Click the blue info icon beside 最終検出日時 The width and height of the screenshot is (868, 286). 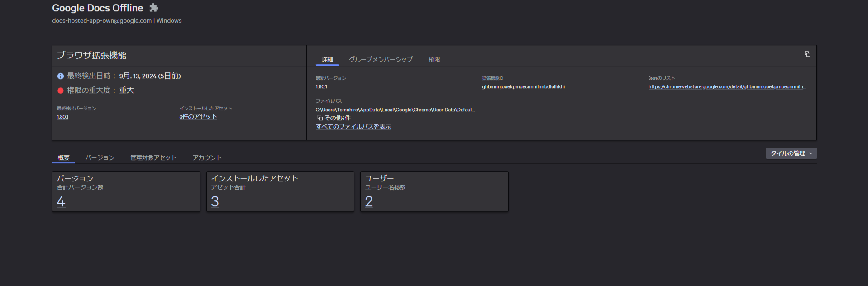(x=61, y=76)
